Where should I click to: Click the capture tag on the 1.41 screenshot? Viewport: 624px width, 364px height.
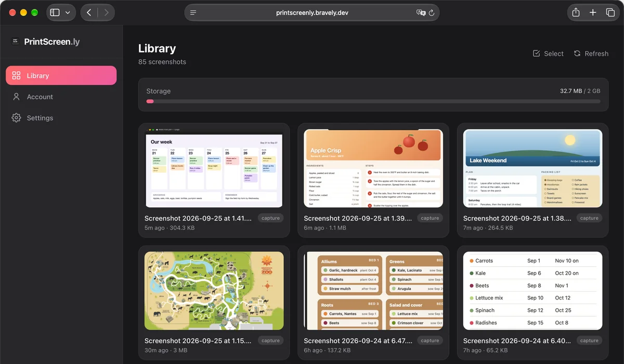point(270,218)
